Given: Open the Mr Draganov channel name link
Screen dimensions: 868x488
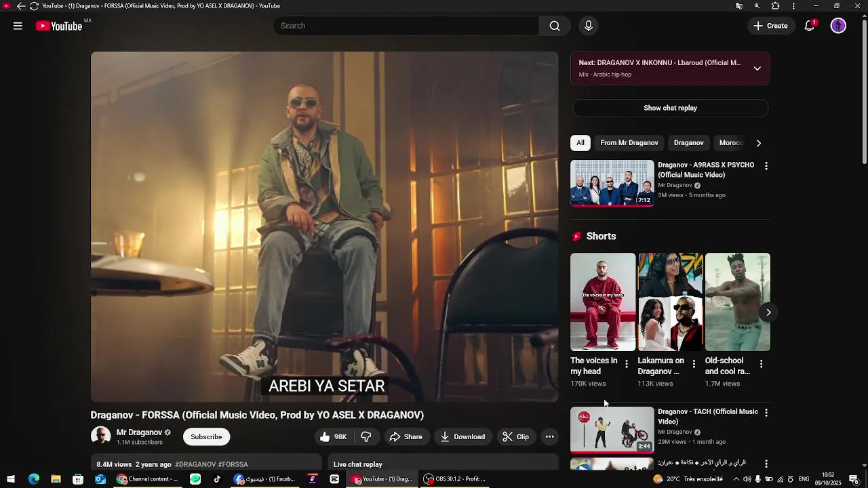Looking at the screenshot, I should tap(139, 432).
